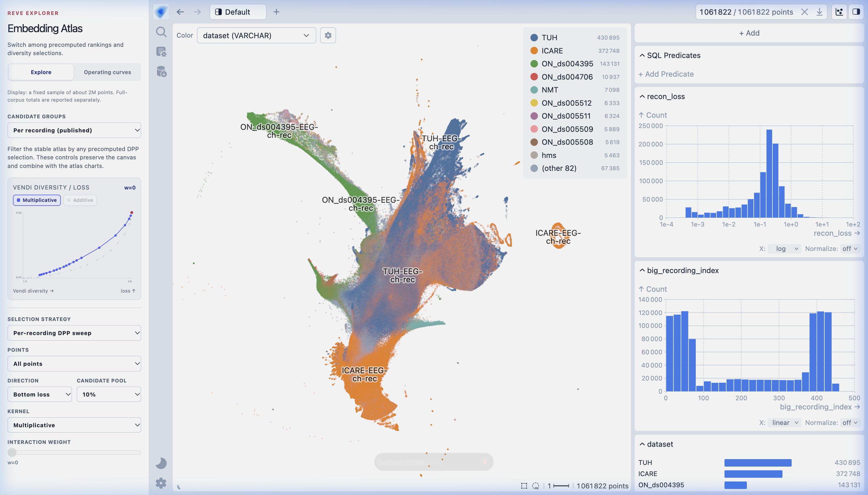
Task: Toggle dark mode moon icon
Action: (x=161, y=463)
